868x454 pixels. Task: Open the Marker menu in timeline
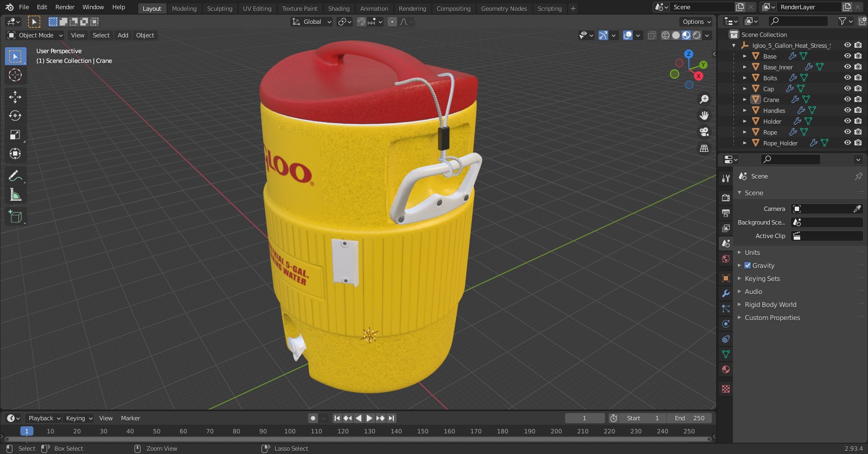130,418
